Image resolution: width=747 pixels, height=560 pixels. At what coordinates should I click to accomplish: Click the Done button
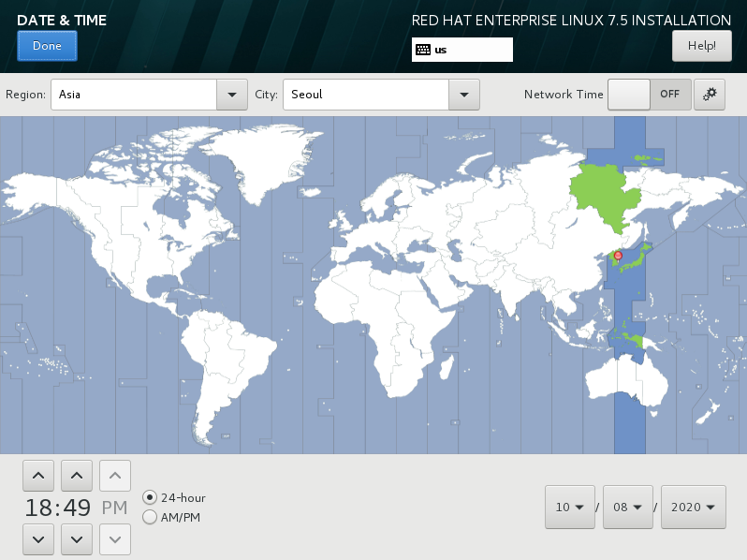(47, 46)
